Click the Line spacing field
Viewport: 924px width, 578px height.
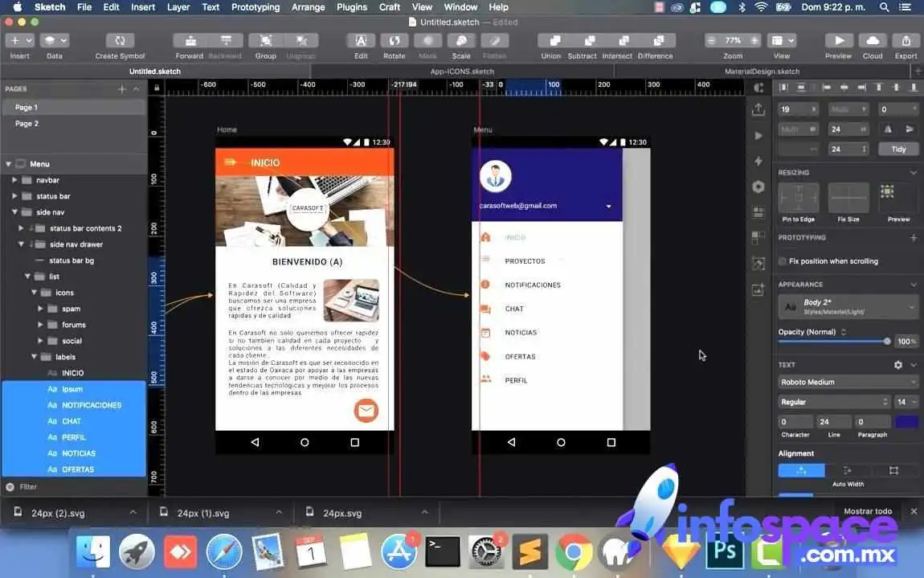coord(833,422)
